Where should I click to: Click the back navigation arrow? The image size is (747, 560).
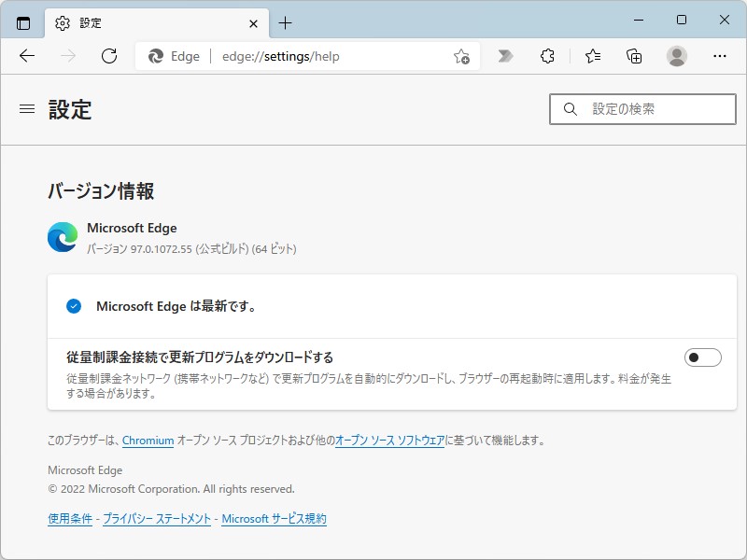28,56
